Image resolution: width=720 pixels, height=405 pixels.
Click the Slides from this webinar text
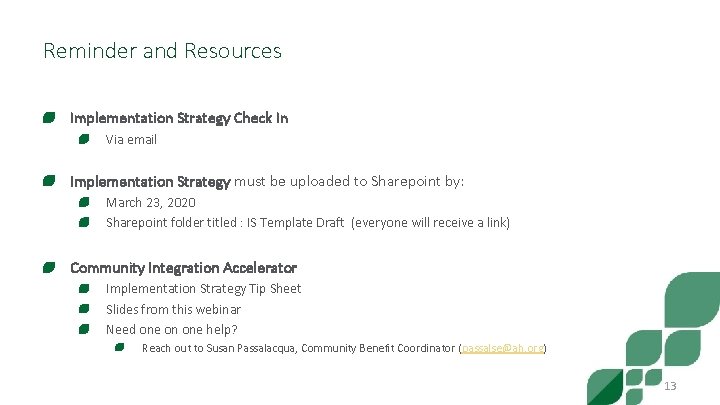(x=173, y=309)
